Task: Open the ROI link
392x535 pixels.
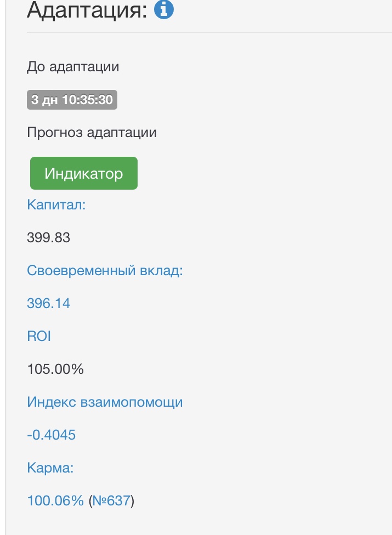Action: (x=38, y=336)
